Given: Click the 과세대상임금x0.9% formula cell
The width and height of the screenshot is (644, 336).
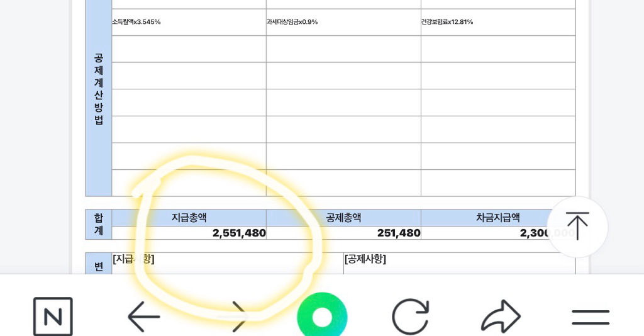Looking at the screenshot, I should pos(292,22).
